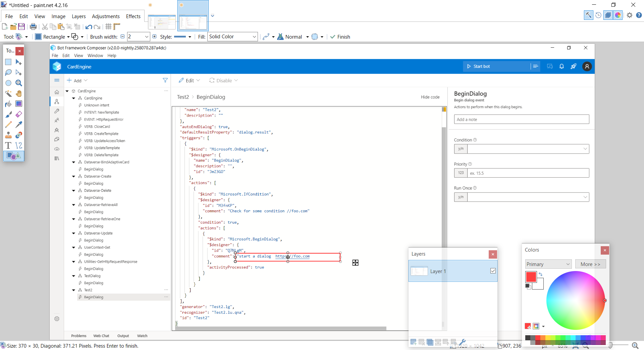
Task: Open Layer Properties in the Layers panel
Action: point(463,342)
